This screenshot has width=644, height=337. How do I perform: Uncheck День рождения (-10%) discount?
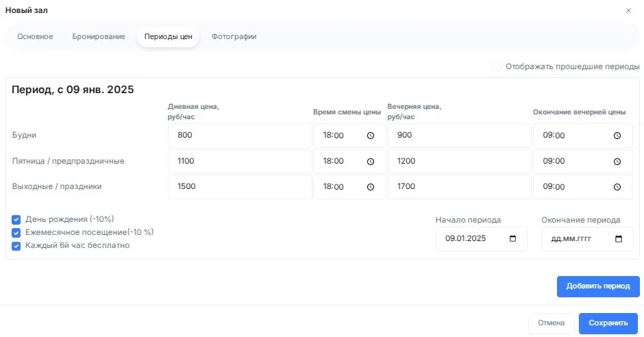16,220
